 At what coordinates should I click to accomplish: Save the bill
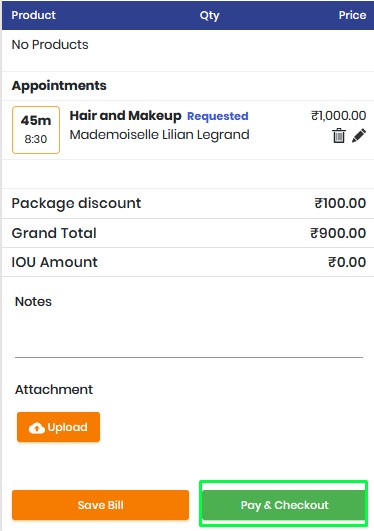[x=100, y=505]
